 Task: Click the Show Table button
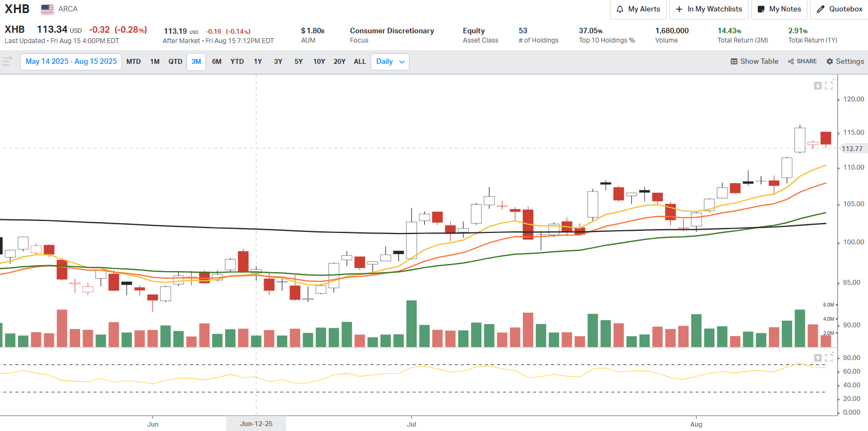[x=755, y=62]
